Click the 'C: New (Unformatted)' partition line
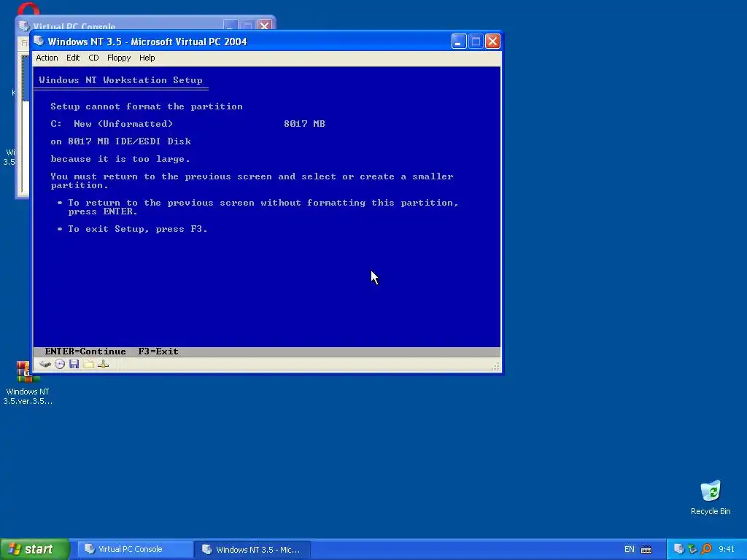The image size is (747, 560). pos(112,124)
